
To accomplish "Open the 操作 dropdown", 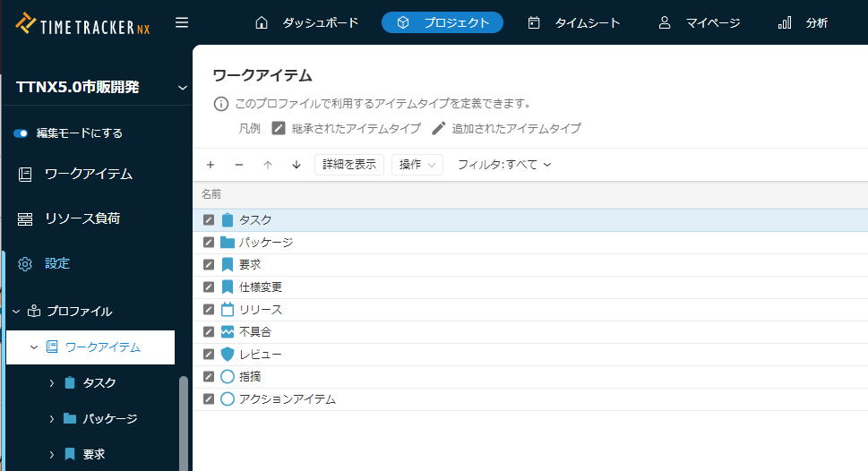I will [417, 165].
